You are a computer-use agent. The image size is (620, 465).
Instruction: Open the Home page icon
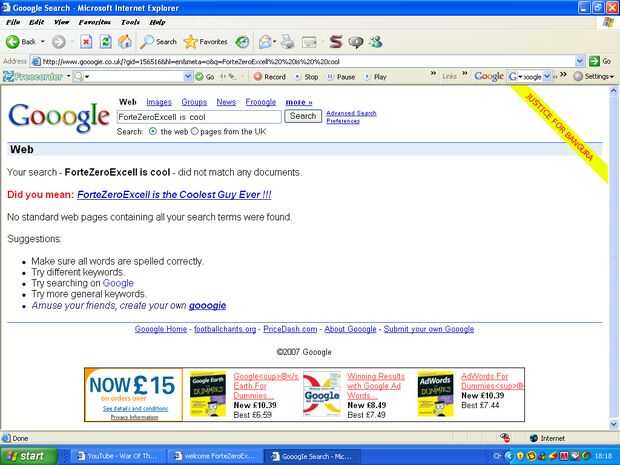point(125,42)
